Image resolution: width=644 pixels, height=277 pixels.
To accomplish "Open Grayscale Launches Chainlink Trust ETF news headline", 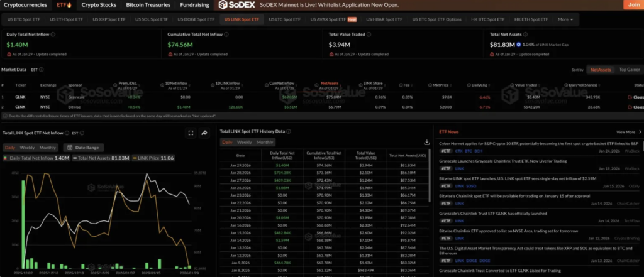I will pos(503,161).
